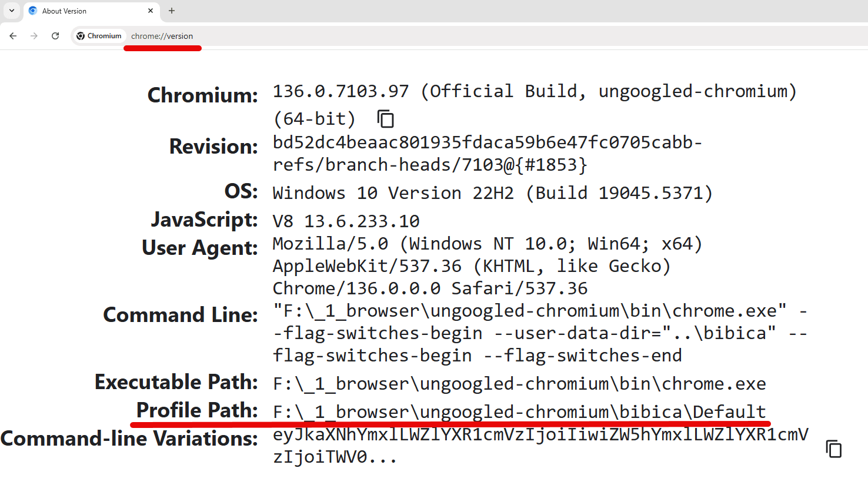The height and width of the screenshot is (478, 868).
Task: Click the OS value Windows 10 Version 22H2
Action: point(493,193)
